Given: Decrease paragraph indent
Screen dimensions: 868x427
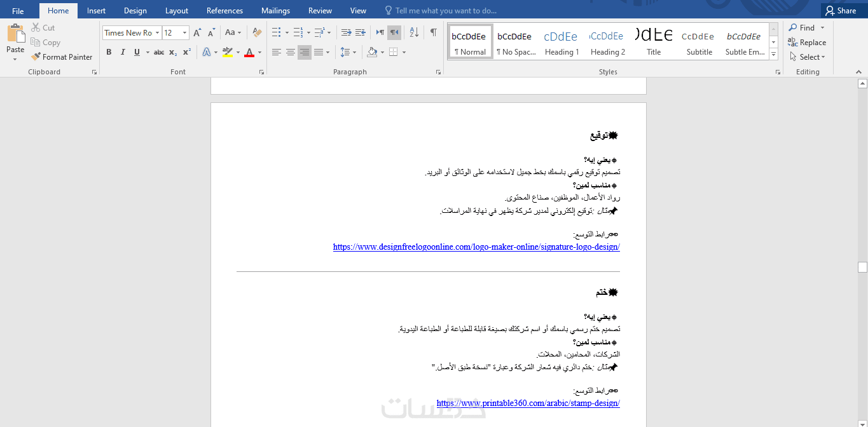Looking at the screenshot, I should pyautogui.click(x=346, y=32).
